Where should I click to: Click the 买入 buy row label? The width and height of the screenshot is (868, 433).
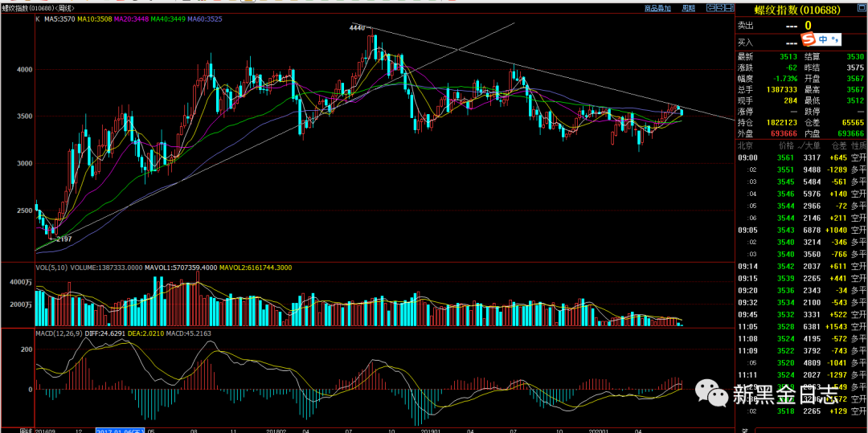coord(745,43)
